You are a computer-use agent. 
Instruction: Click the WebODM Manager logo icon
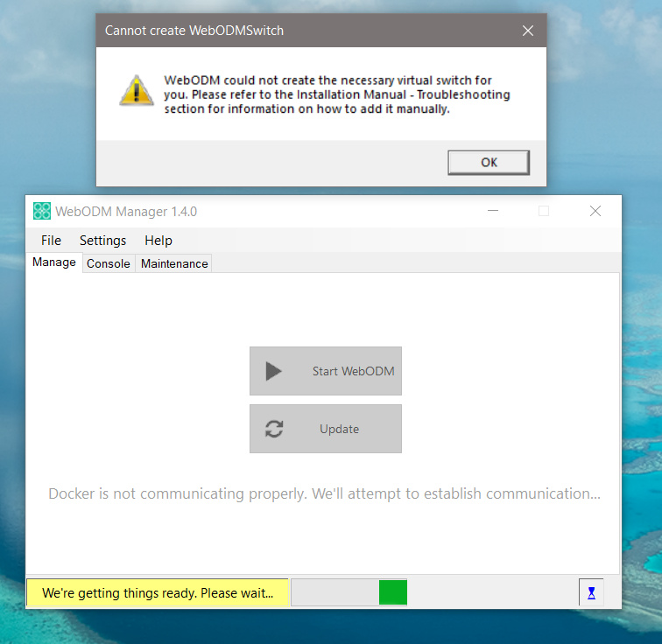(x=42, y=211)
